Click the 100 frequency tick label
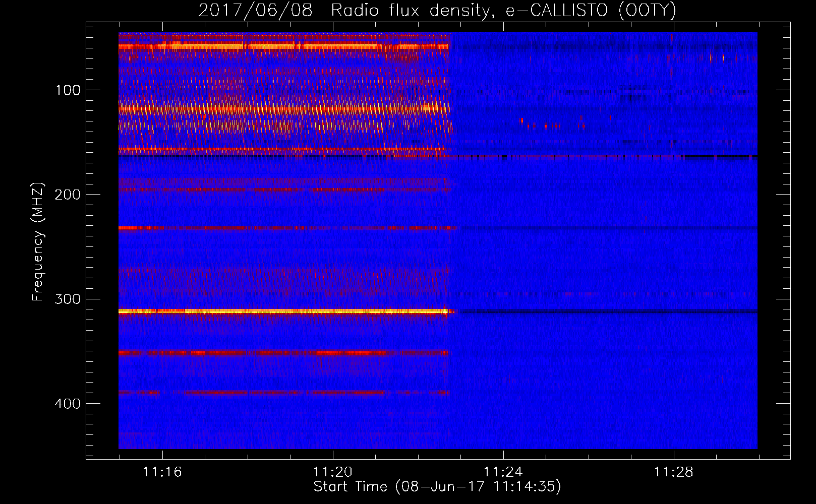Image resolution: width=816 pixels, height=504 pixels. tap(68, 90)
